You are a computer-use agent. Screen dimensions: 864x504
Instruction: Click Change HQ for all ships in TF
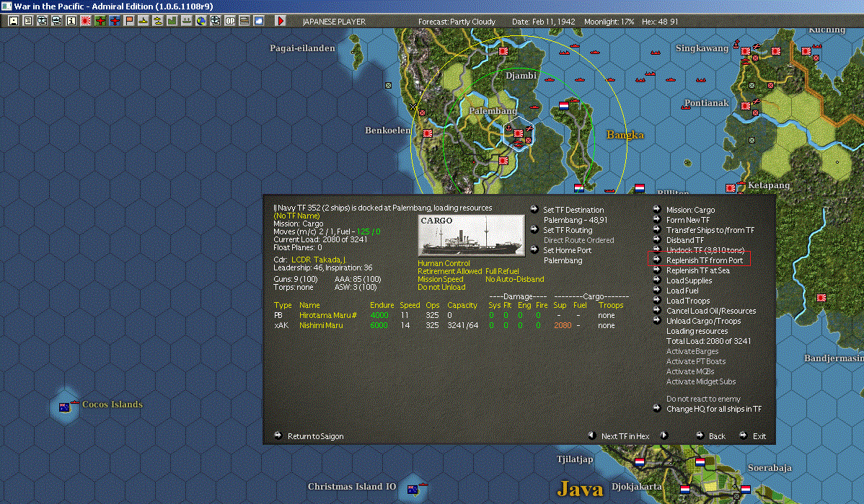[x=713, y=409]
